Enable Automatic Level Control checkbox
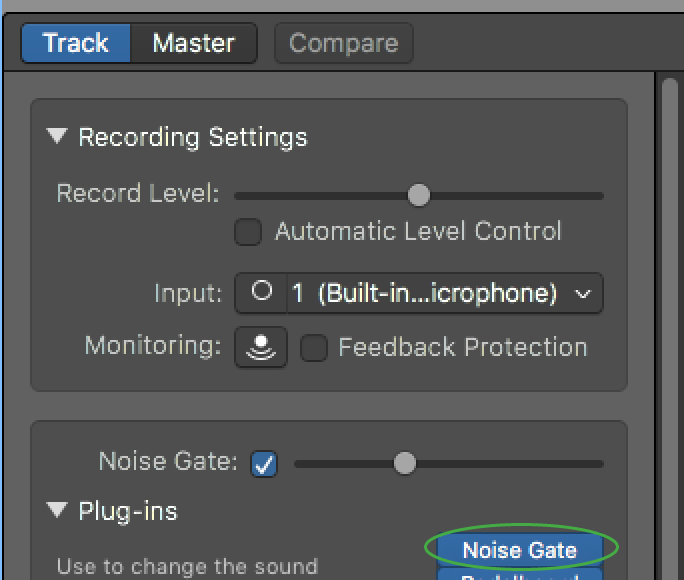This screenshot has height=580, width=684. pyautogui.click(x=247, y=232)
